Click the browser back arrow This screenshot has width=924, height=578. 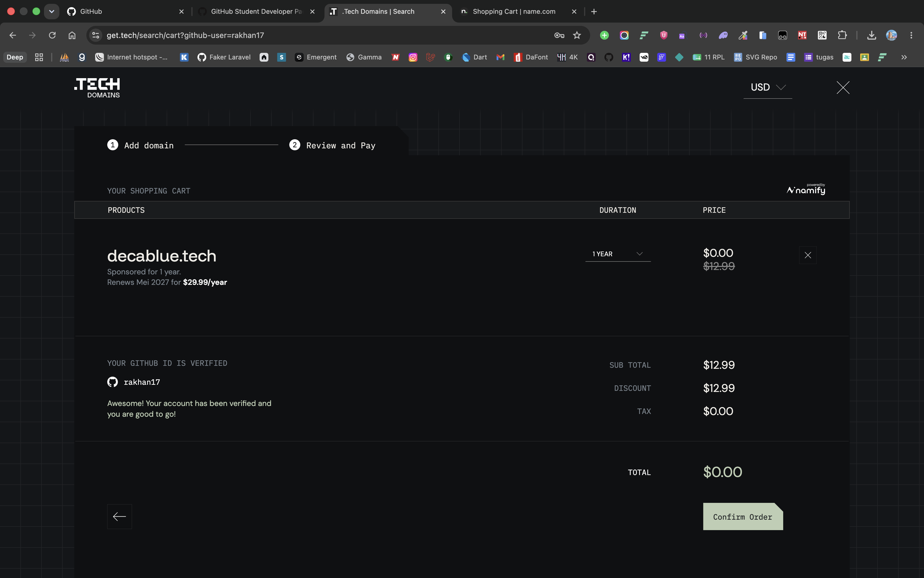click(x=13, y=35)
